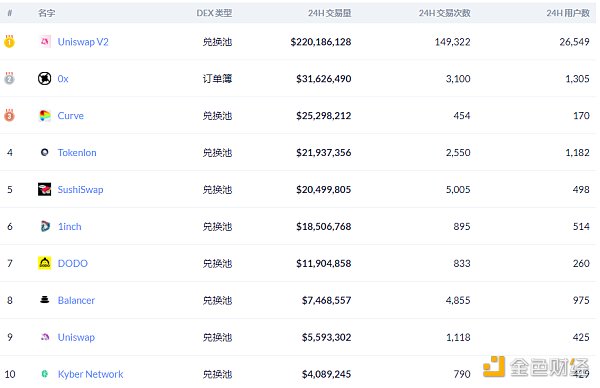The height and width of the screenshot is (388, 600).
Task: Sort by 24H交易量 column header
Action: click(x=329, y=13)
